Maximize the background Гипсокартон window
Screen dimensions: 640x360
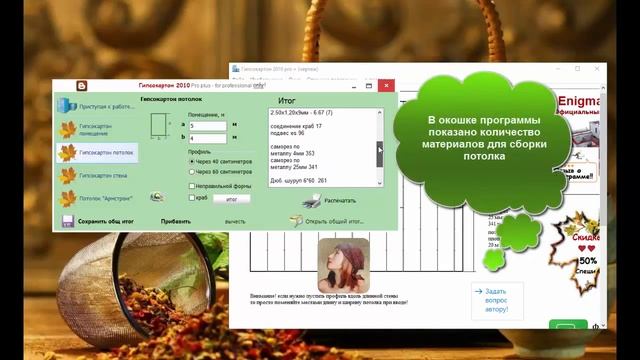(x=578, y=69)
